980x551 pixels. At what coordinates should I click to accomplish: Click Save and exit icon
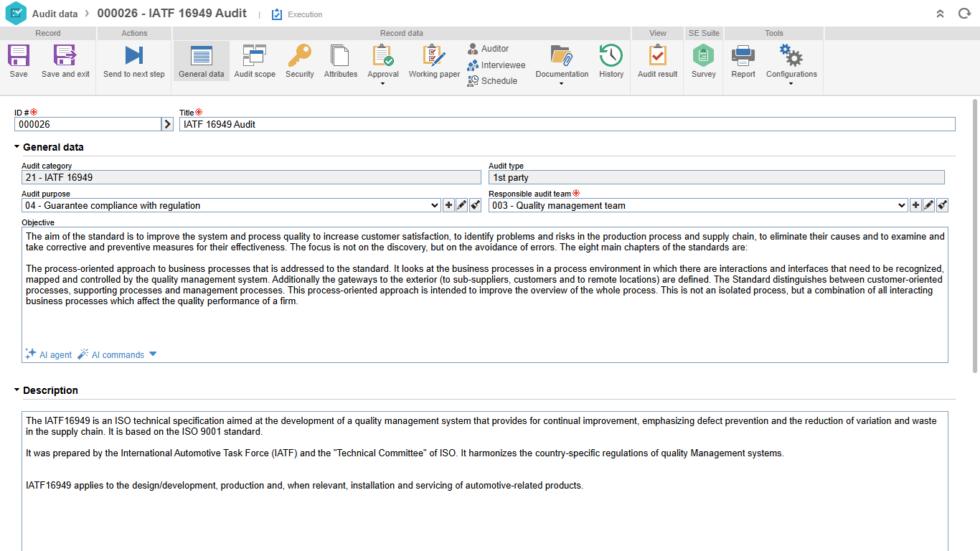(65, 56)
